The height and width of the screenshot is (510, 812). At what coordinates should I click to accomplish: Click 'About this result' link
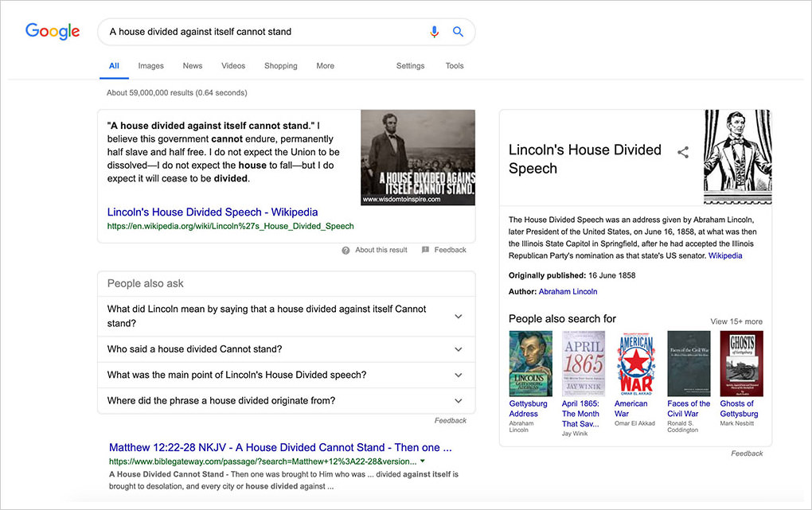(381, 250)
